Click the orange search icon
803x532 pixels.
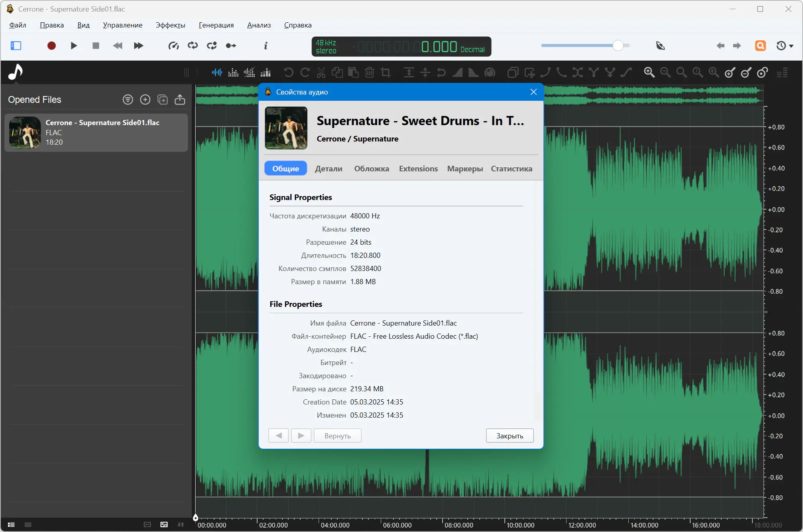click(760, 46)
